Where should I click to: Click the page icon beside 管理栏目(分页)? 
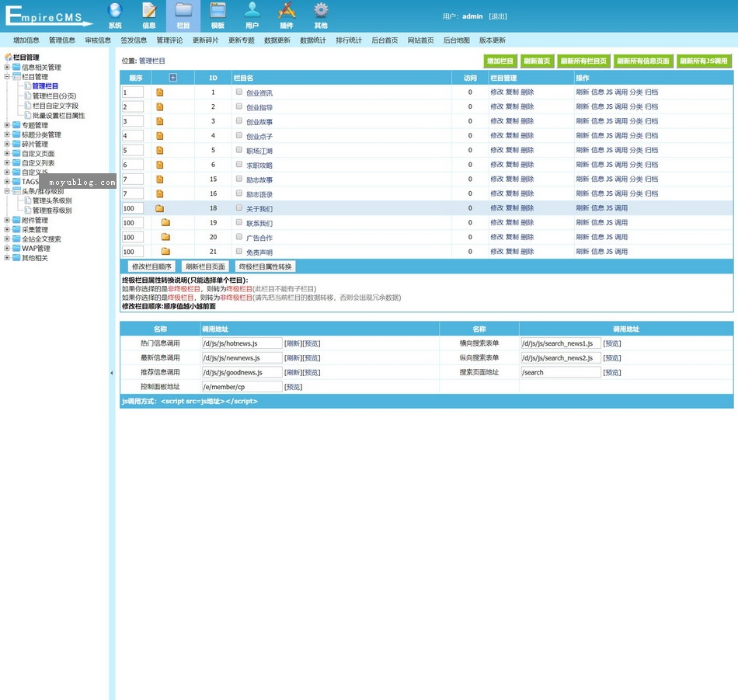coord(28,96)
